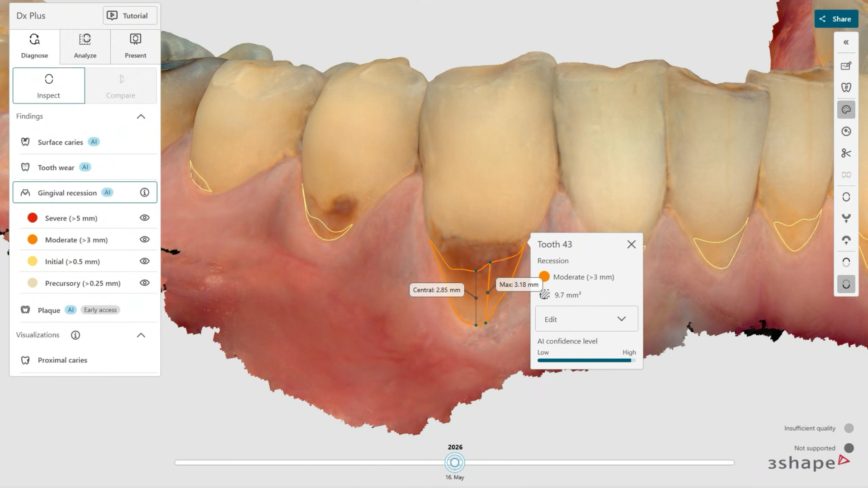Click the upper arch only icon
The width and height of the screenshot is (868, 488).
click(846, 263)
